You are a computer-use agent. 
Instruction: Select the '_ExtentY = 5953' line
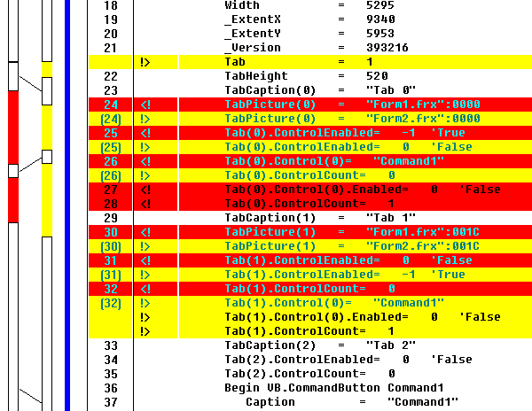coord(309,34)
